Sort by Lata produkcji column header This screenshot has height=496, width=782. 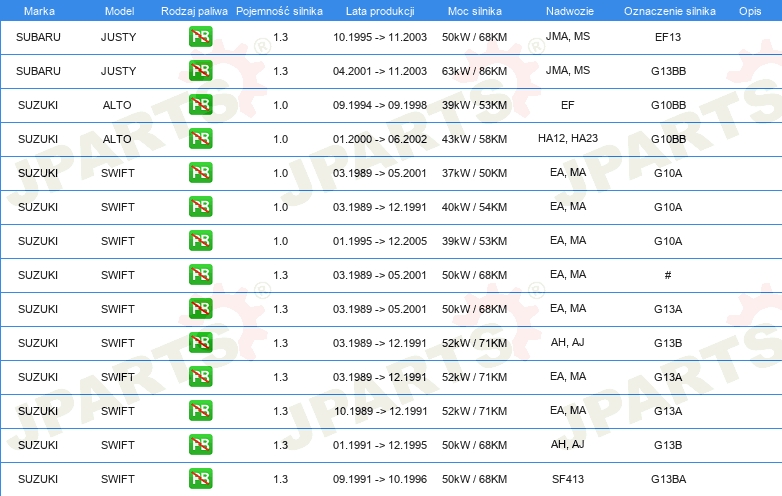pyautogui.click(x=379, y=10)
